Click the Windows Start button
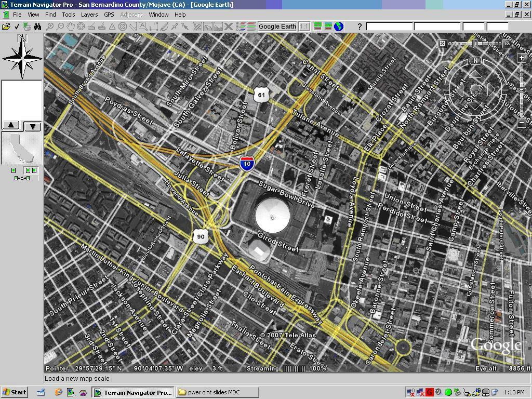Image resolution: width=532 pixels, height=399 pixels. pyautogui.click(x=14, y=392)
